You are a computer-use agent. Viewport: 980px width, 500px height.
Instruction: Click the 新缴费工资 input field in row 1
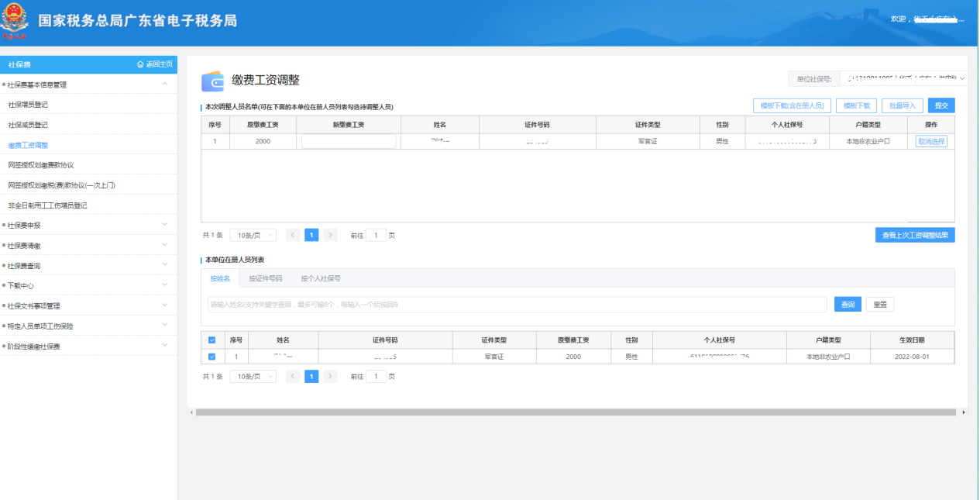pyautogui.click(x=349, y=142)
